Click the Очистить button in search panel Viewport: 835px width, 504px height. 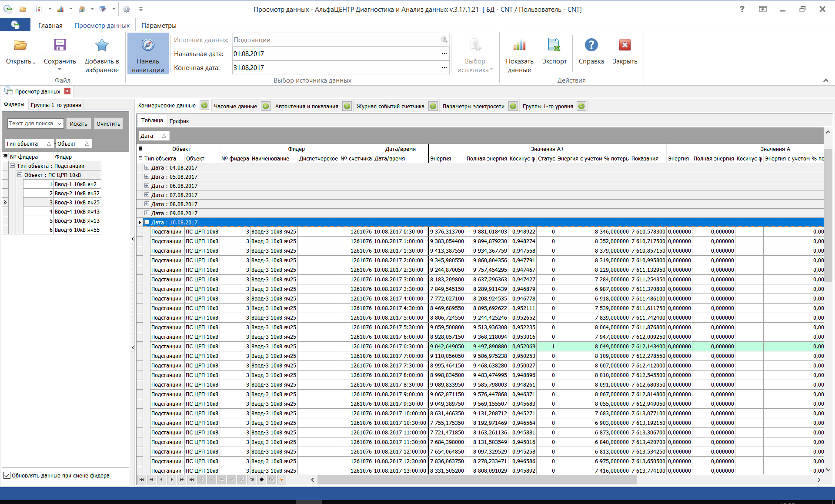(107, 123)
